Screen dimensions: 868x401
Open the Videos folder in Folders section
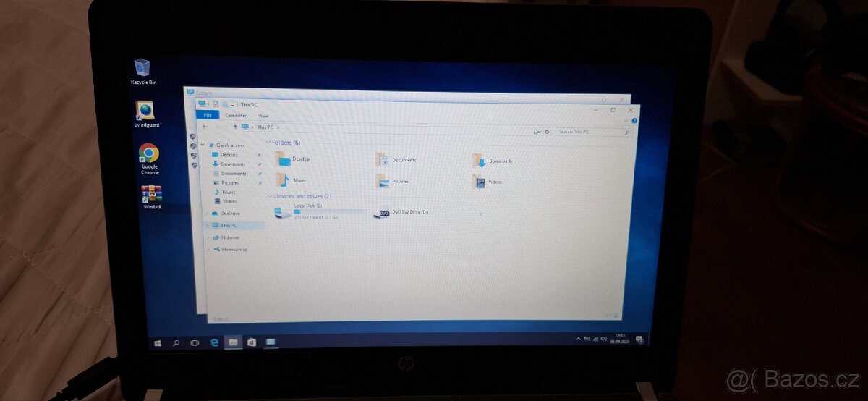click(x=488, y=181)
